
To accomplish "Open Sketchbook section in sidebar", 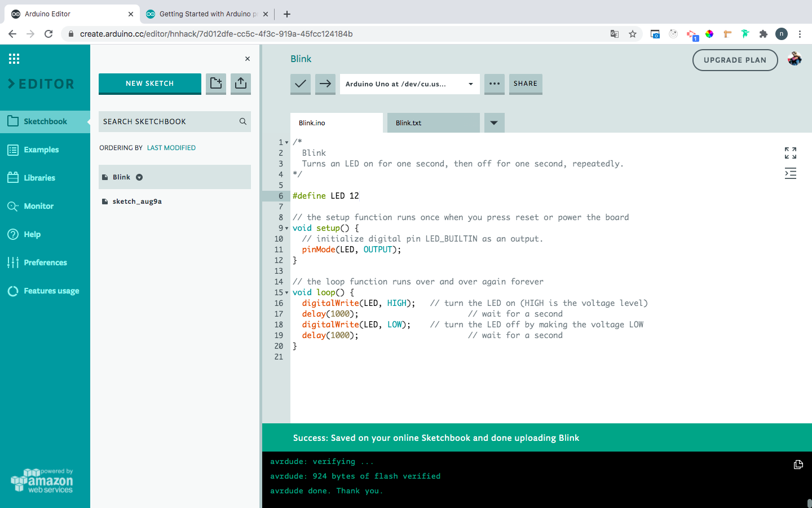I will tap(45, 121).
